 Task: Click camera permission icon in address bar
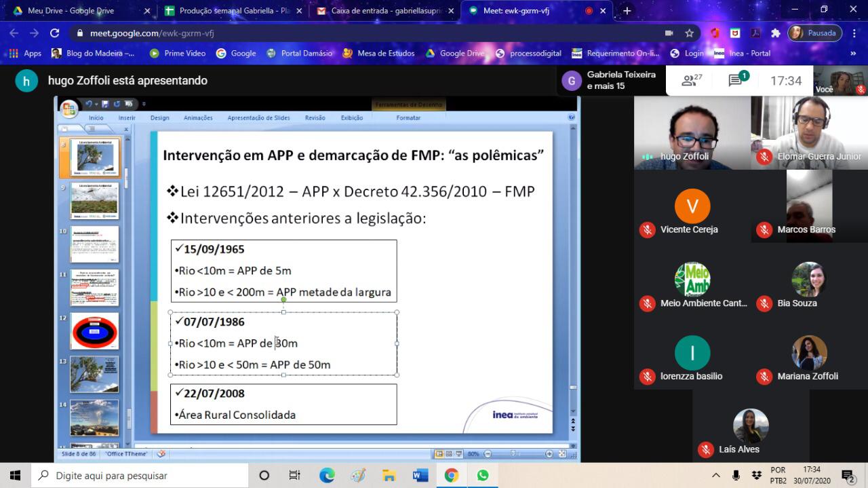pyautogui.click(x=669, y=33)
